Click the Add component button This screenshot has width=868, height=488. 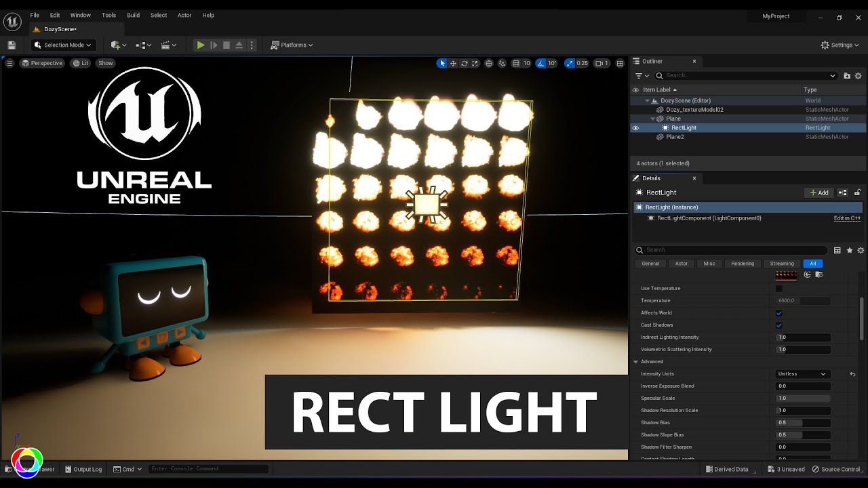tap(819, 192)
